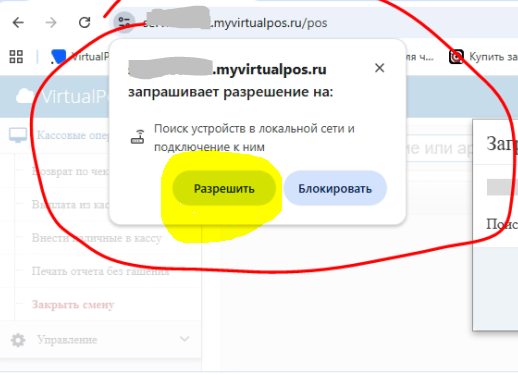The image size is (518, 375).
Task: Select Возврат по чеку menu item
Action: (x=70, y=171)
